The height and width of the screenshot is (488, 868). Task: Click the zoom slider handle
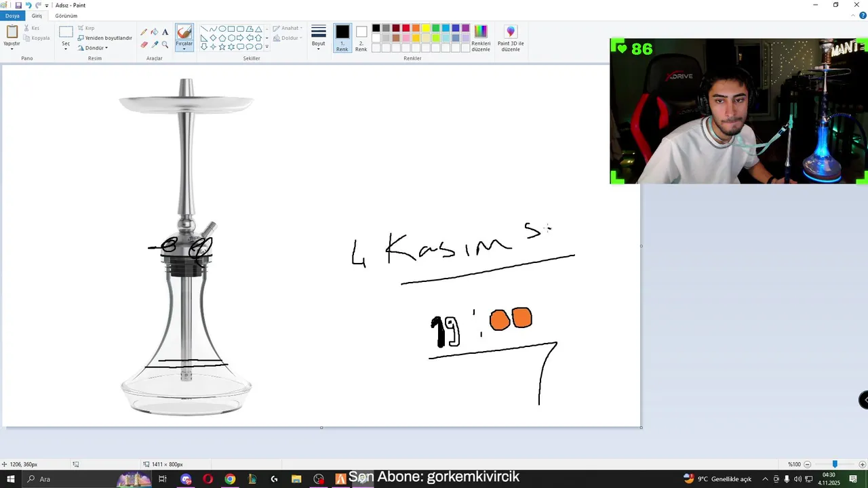[835, 464]
